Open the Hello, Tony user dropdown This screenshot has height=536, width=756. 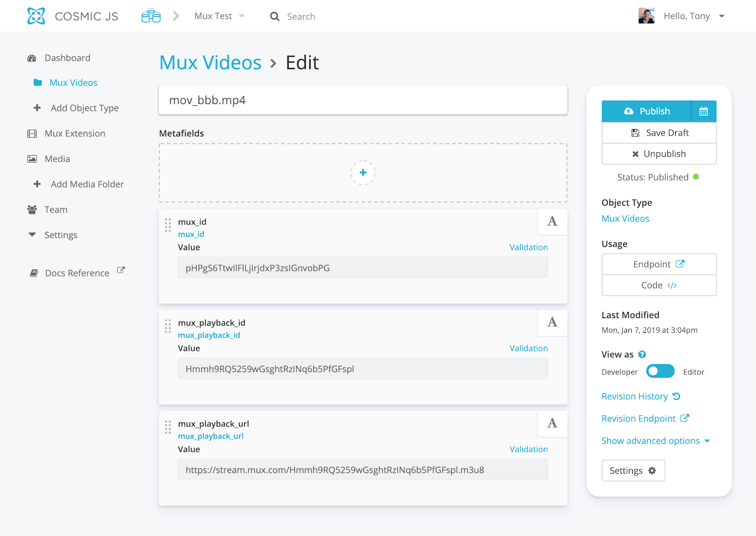click(694, 16)
